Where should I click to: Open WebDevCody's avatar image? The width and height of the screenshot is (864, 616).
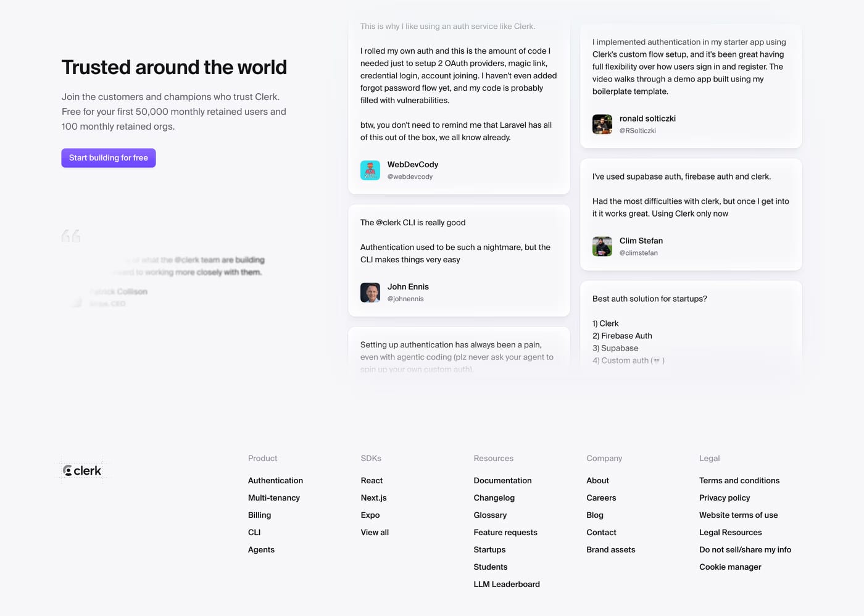370,170
